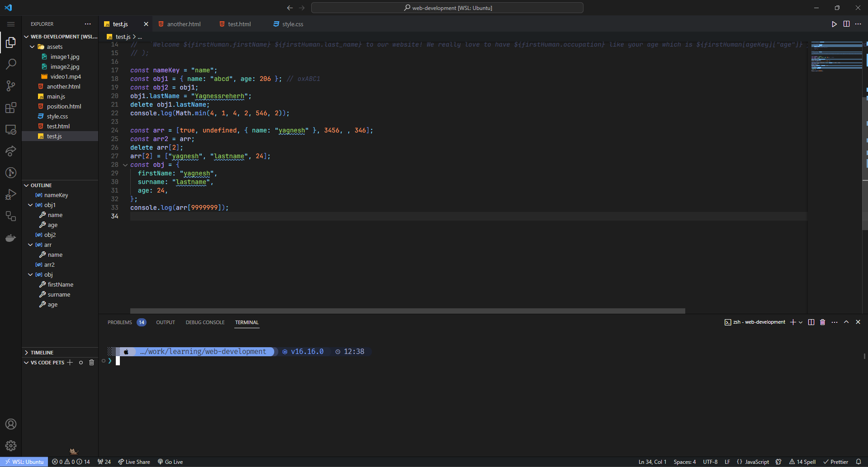Viewport: 868px width, 467px height.
Task: Go forward in navigation history
Action: point(302,8)
